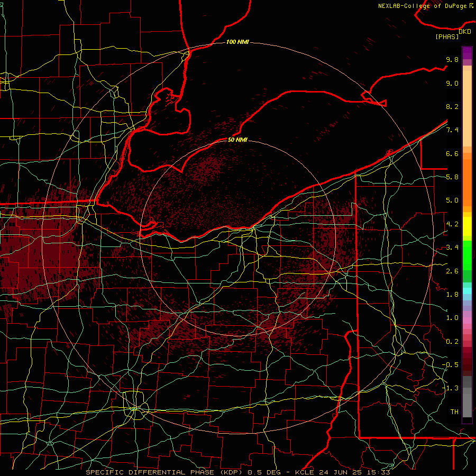Click the 4.2 value on the color scale

click(x=452, y=224)
